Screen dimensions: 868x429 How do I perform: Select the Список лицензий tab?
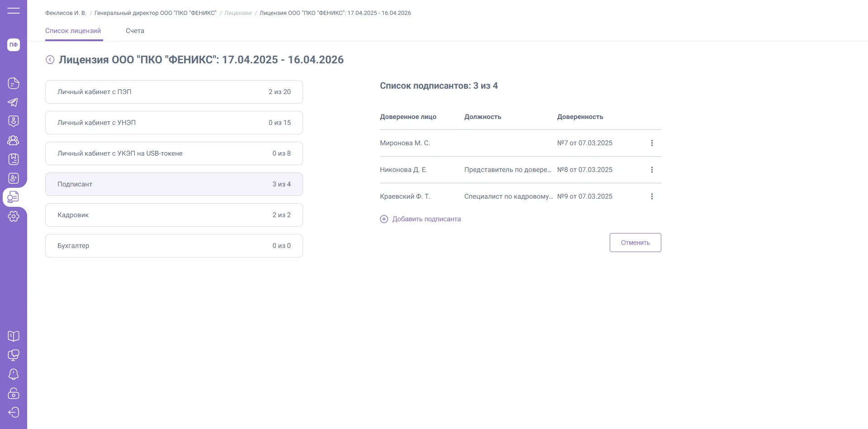[73, 31]
